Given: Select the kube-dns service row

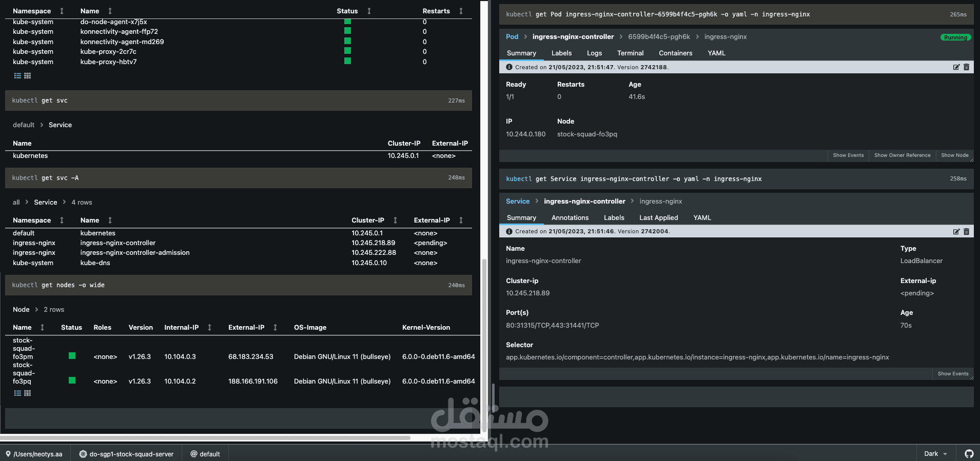Looking at the screenshot, I should [x=239, y=263].
